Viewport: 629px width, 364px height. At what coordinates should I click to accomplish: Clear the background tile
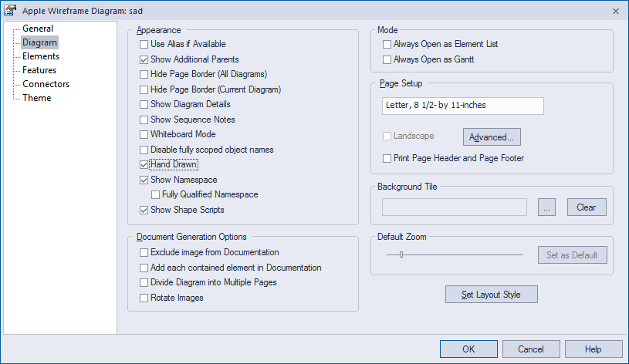pos(587,207)
